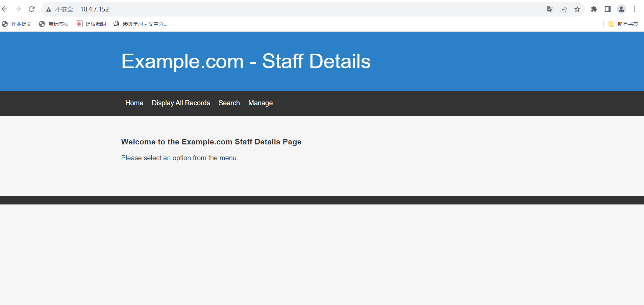Reload the current page
Viewport: 644px width, 305px height.
[x=32, y=9]
